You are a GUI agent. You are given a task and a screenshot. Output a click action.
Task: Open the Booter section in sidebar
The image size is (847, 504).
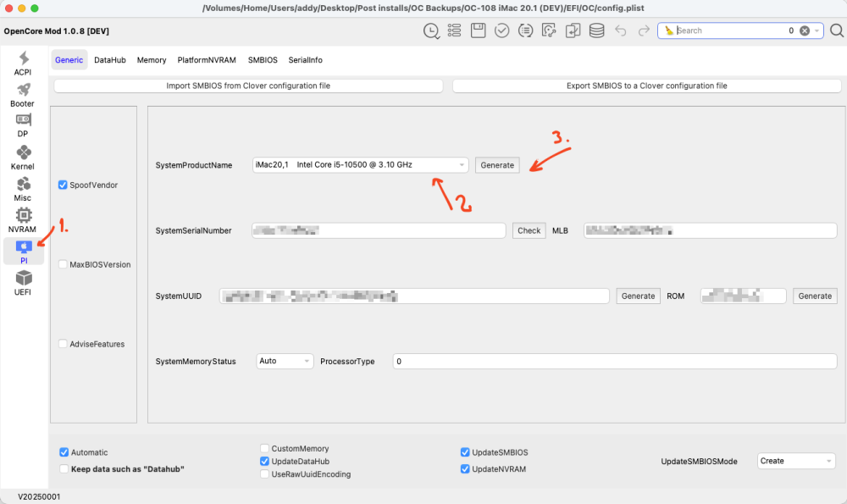[23, 95]
